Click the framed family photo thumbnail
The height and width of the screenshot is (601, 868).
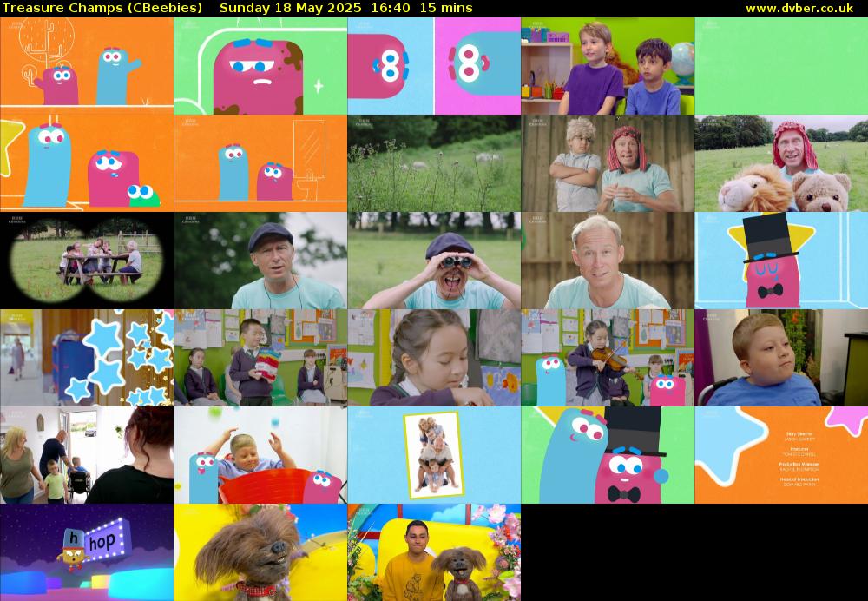click(434, 455)
